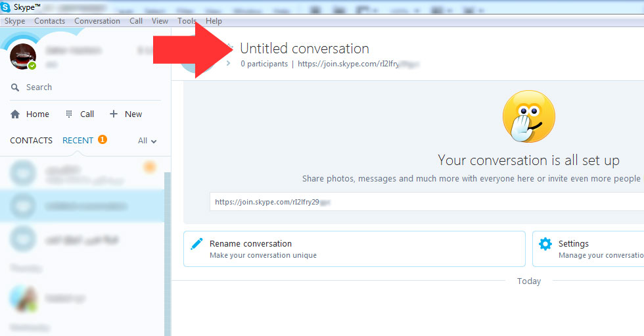Click the 0 participants label
This screenshot has width=644, height=336.
click(x=264, y=64)
